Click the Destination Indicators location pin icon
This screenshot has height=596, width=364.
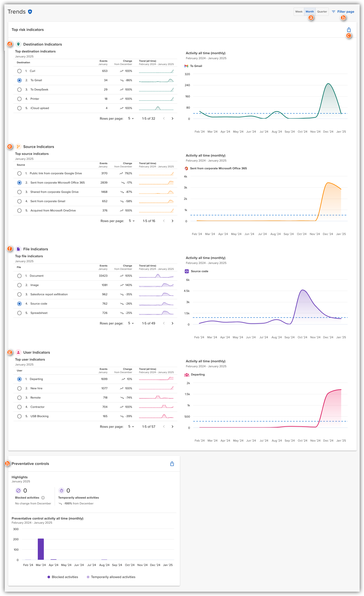pos(19,44)
